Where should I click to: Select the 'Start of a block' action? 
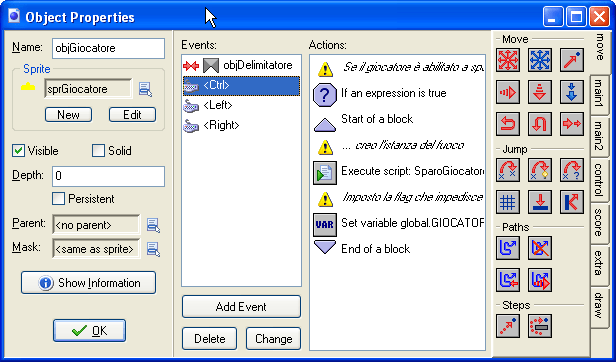(x=398, y=120)
